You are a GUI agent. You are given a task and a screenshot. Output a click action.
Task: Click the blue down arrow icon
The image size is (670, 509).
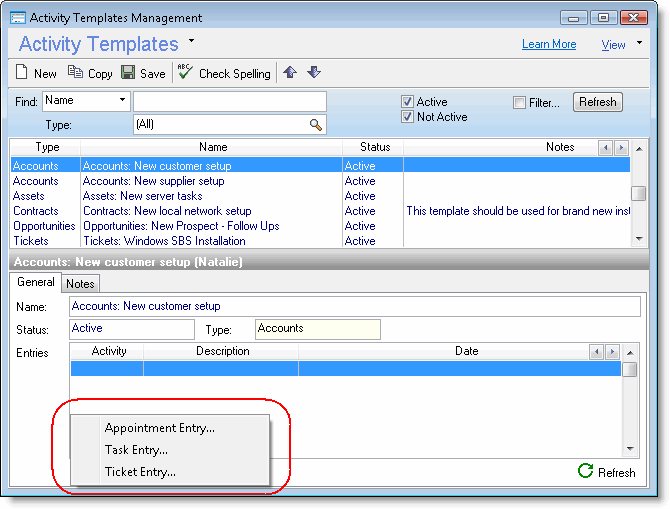(313, 72)
